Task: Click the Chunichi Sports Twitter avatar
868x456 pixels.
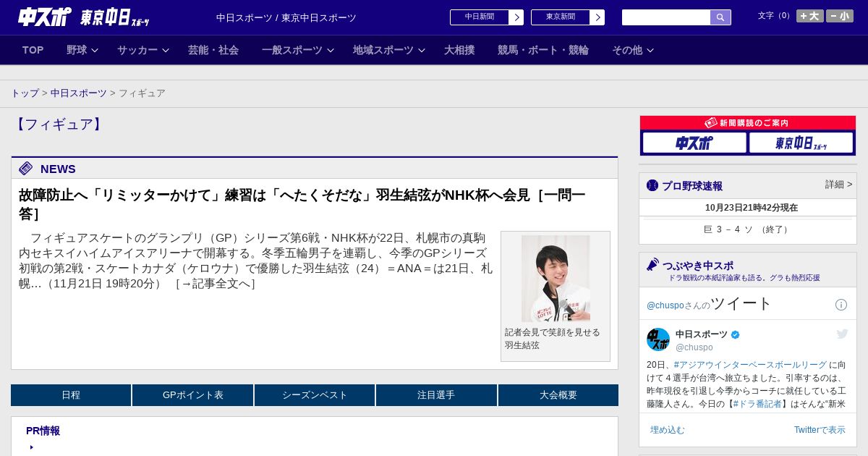Action: [x=658, y=339]
